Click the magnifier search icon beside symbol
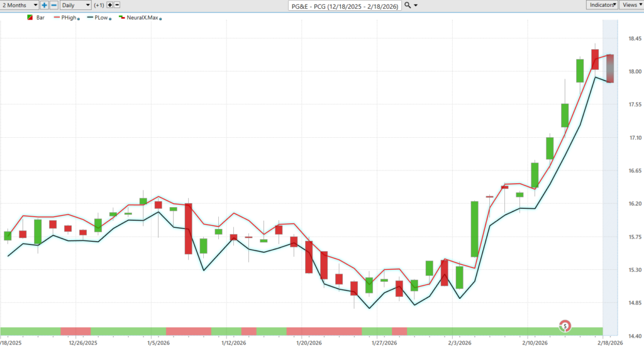This screenshot has width=644, height=348. [x=408, y=5]
